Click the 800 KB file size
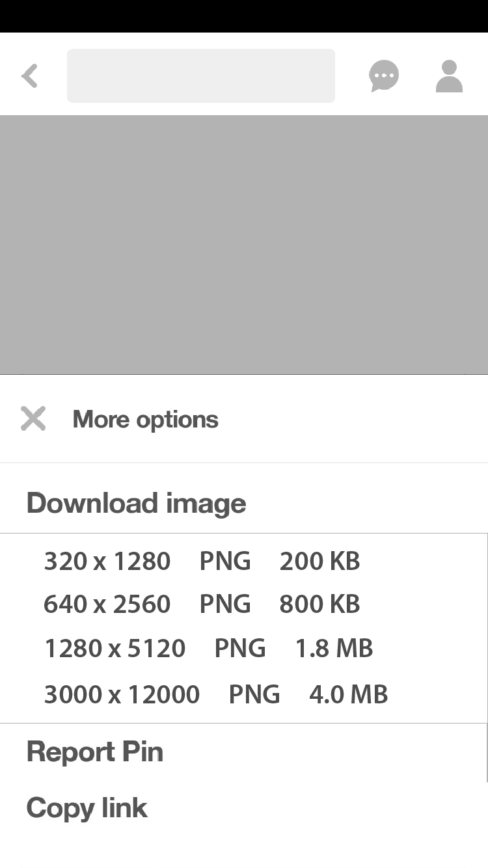Image resolution: width=488 pixels, height=868 pixels. click(319, 604)
